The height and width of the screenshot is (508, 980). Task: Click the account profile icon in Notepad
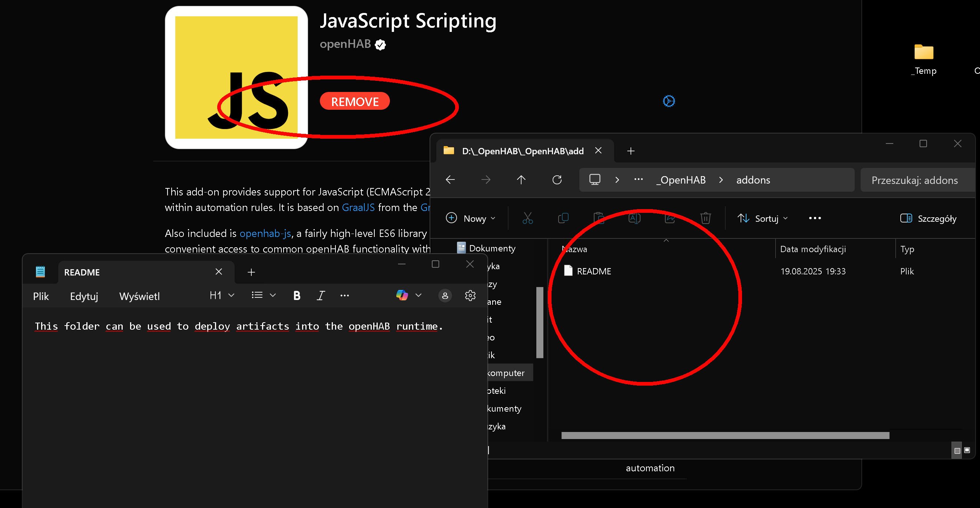[445, 296]
